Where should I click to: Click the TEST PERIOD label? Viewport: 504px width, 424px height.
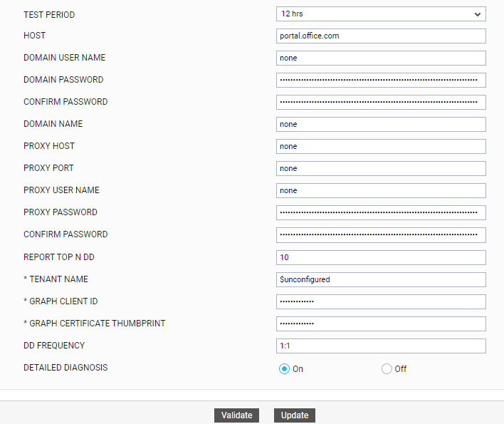coord(49,15)
